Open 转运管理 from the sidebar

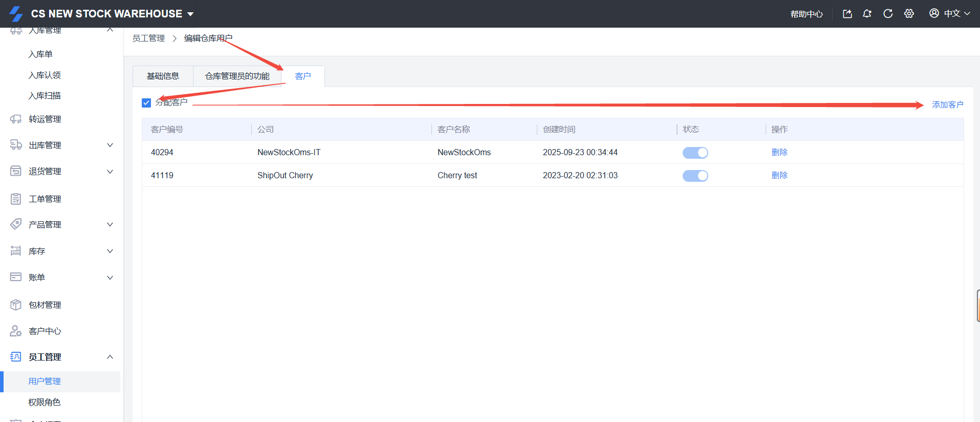click(x=45, y=119)
